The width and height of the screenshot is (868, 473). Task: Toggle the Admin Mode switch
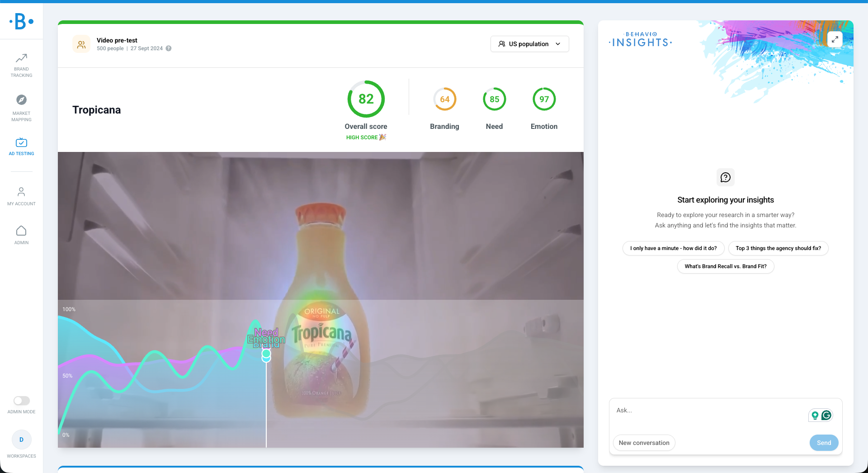pyautogui.click(x=21, y=401)
